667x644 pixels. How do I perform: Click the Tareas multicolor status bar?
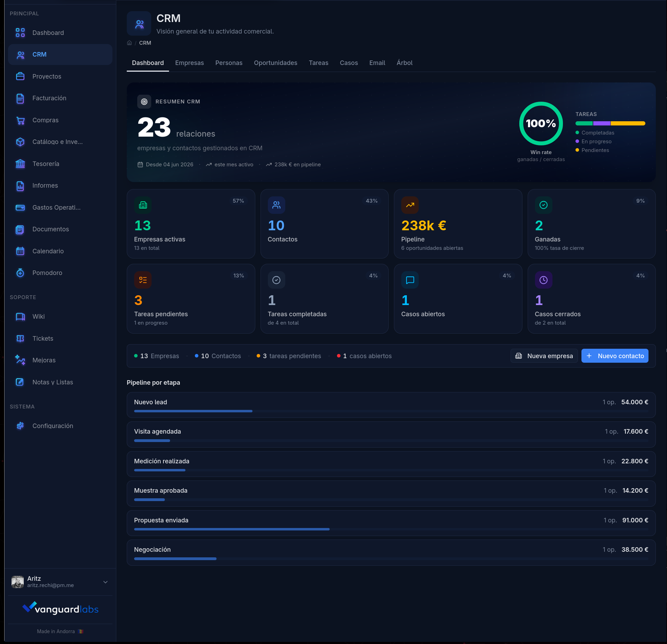tap(610, 123)
